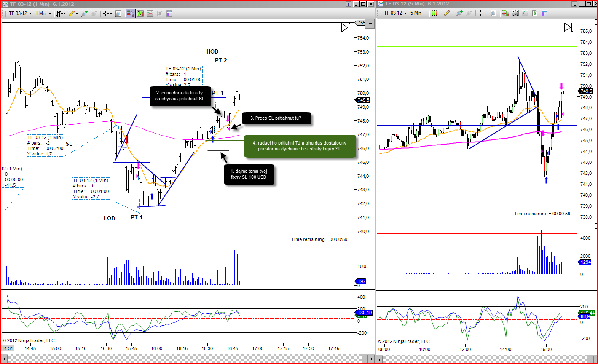Open zoom frame magnifier in 1 Min chart
The height and width of the screenshot is (364, 598).
118,13
